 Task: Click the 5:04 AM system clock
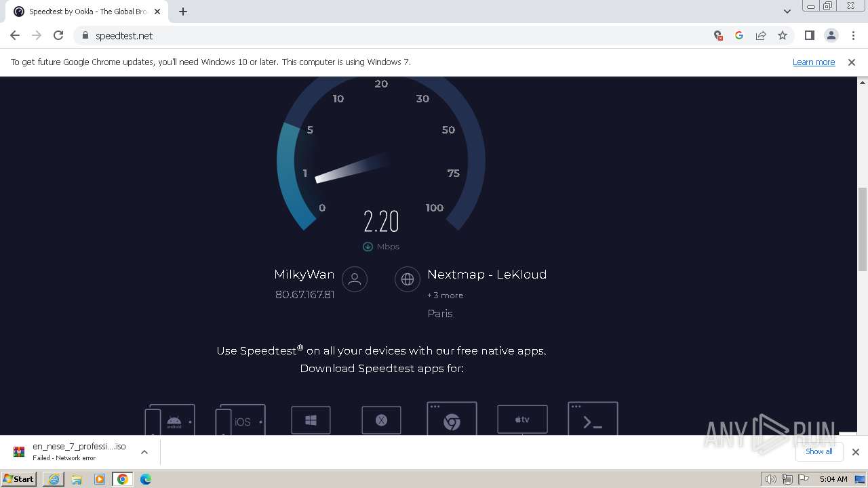(x=833, y=479)
